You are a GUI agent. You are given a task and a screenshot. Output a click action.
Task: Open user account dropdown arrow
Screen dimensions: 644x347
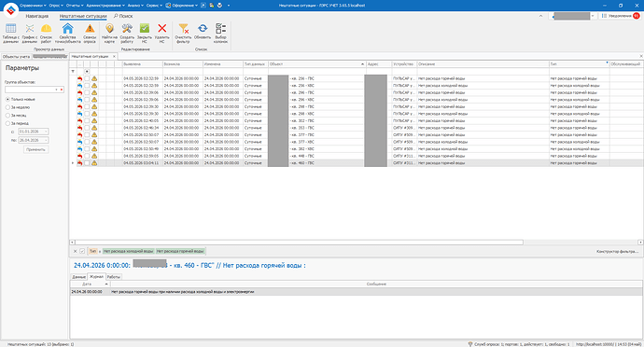coord(593,16)
